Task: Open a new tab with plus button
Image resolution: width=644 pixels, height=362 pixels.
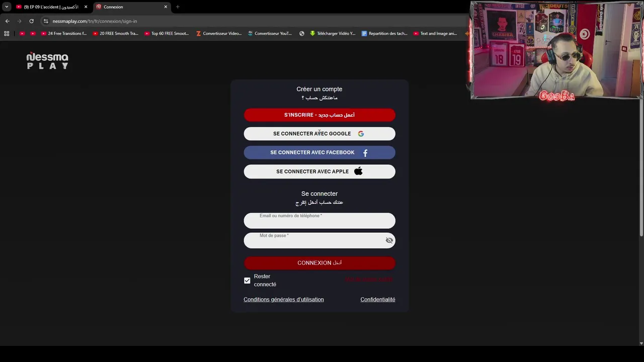Action: coord(178,7)
